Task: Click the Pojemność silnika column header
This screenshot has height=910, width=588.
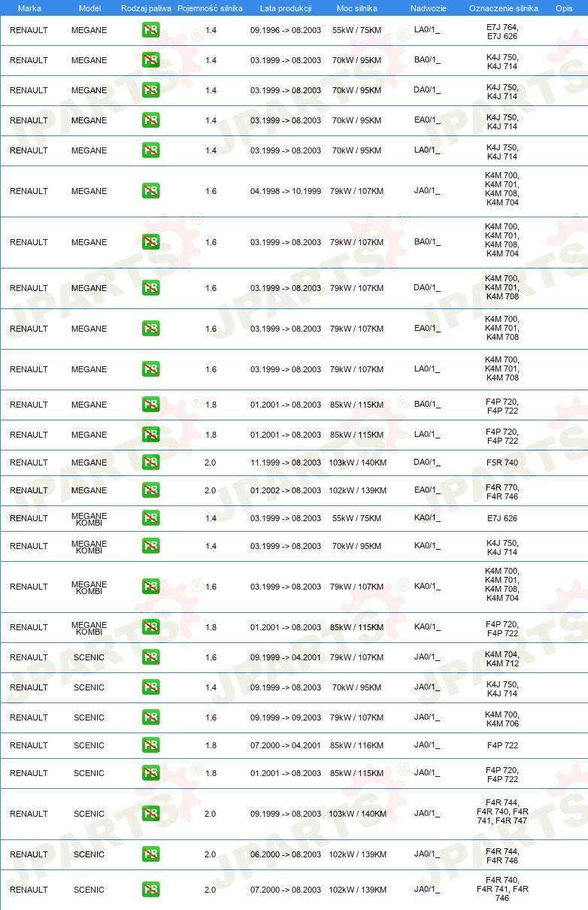Action: [x=211, y=8]
